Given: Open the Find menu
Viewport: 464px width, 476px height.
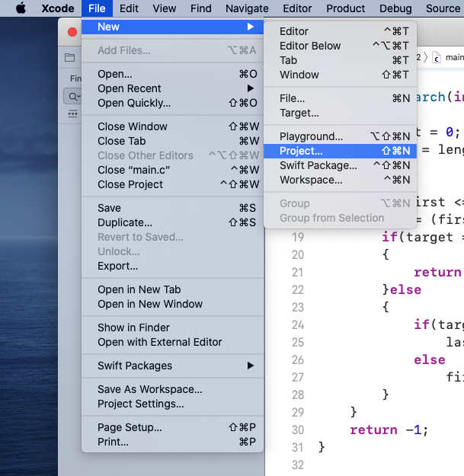Looking at the screenshot, I should pos(200,8).
